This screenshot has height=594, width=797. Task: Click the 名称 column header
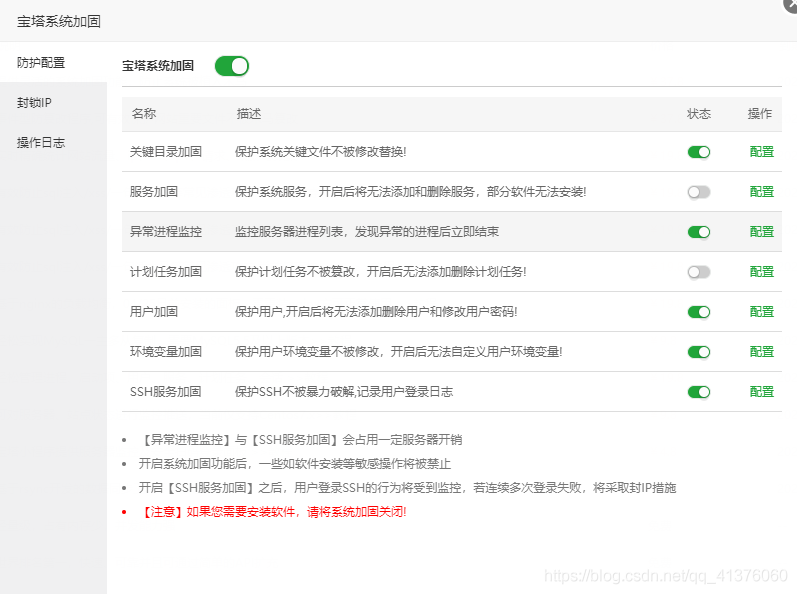click(144, 114)
